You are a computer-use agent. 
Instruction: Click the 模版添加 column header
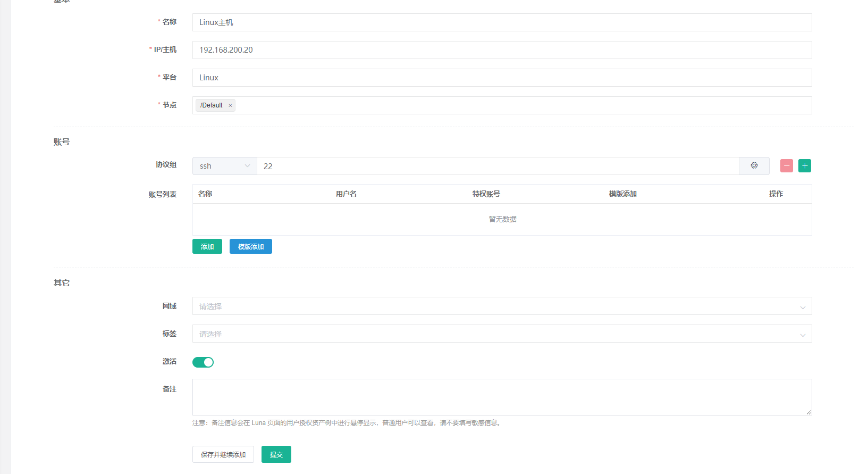coord(623,194)
